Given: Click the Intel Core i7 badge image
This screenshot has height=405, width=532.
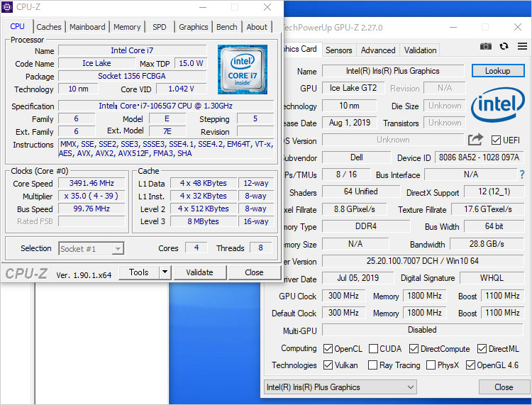Looking at the screenshot, I should pos(243,70).
